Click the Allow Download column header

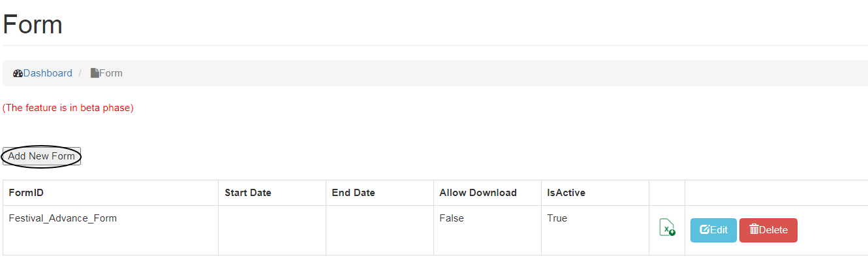pyautogui.click(x=478, y=193)
